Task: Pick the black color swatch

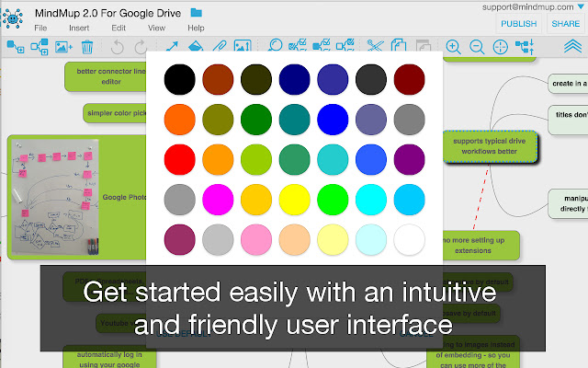Action: 179,80
